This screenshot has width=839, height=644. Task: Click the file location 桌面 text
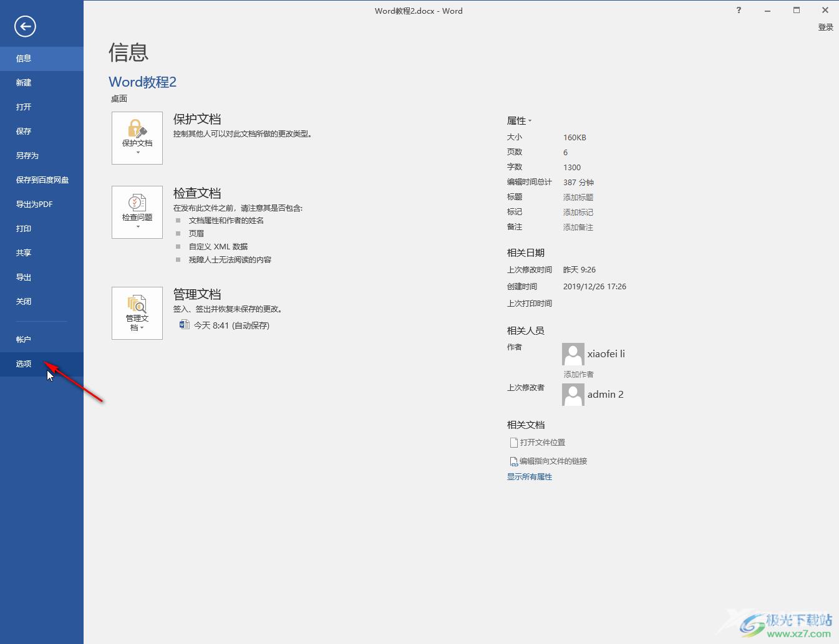[x=119, y=99]
